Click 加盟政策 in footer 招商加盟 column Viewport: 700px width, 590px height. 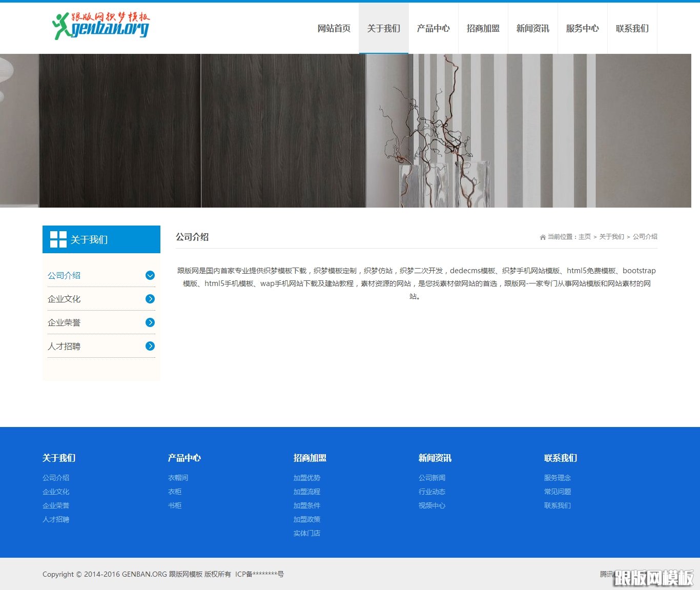point(306,519)
